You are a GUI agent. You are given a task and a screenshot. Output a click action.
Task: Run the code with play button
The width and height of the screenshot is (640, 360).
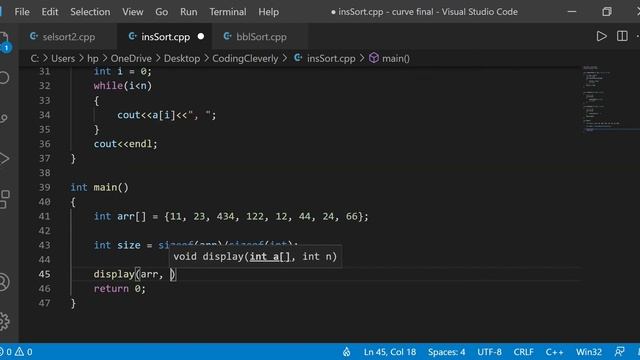point(601,36)
